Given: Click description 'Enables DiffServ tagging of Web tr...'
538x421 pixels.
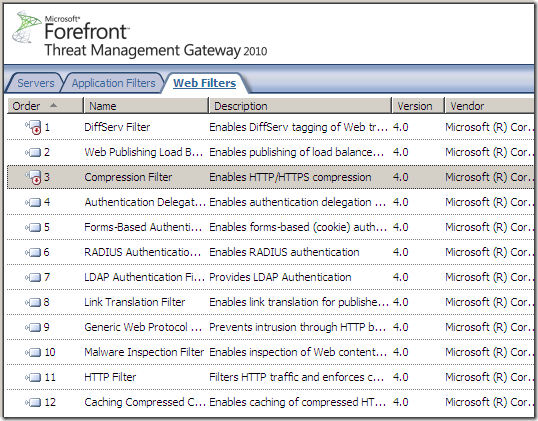Looking at the screenshot, I should [x=299, y=127].
